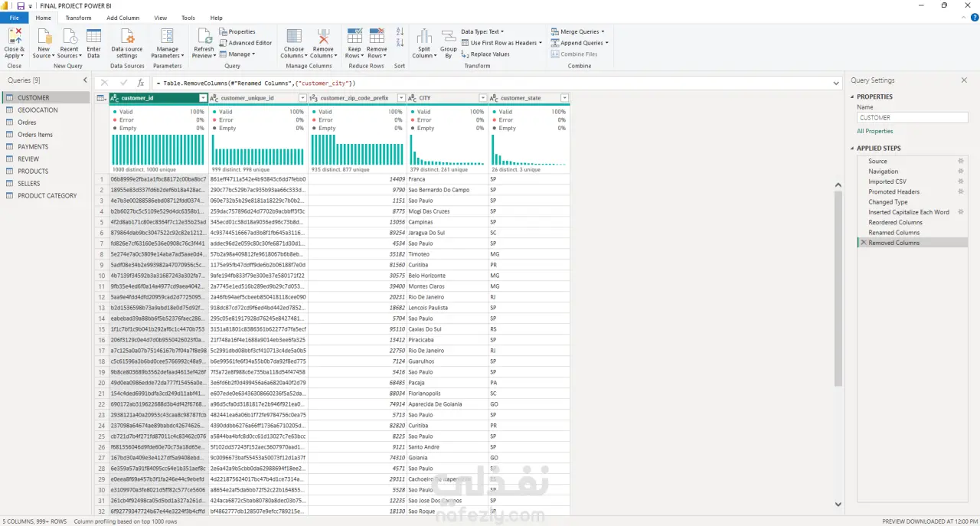Screen dimensions: 980x526
Task: Click the Choose Columns icon
Action: [294, 37]
